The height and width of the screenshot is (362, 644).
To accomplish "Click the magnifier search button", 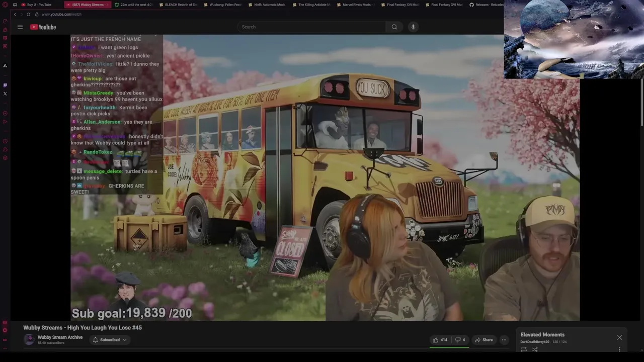I will [394, 27].
